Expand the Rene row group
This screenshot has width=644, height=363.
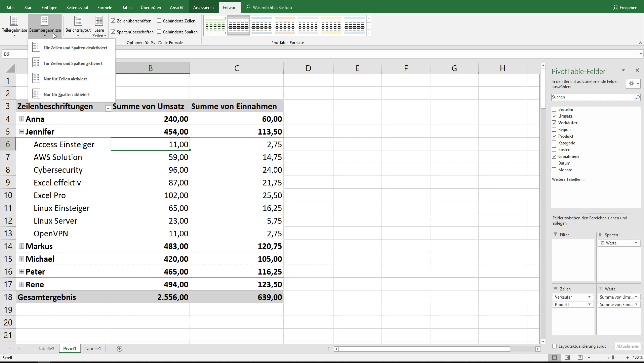pos(22,284)
